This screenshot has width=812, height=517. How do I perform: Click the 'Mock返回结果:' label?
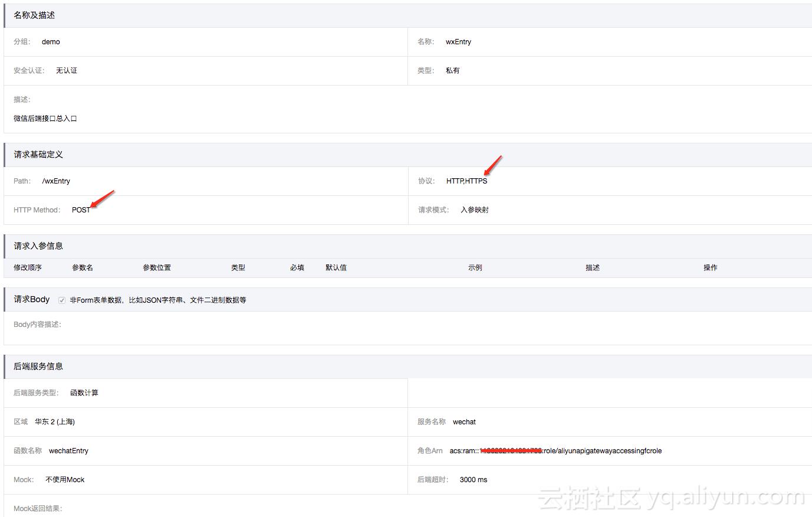[x=38, y=509]
